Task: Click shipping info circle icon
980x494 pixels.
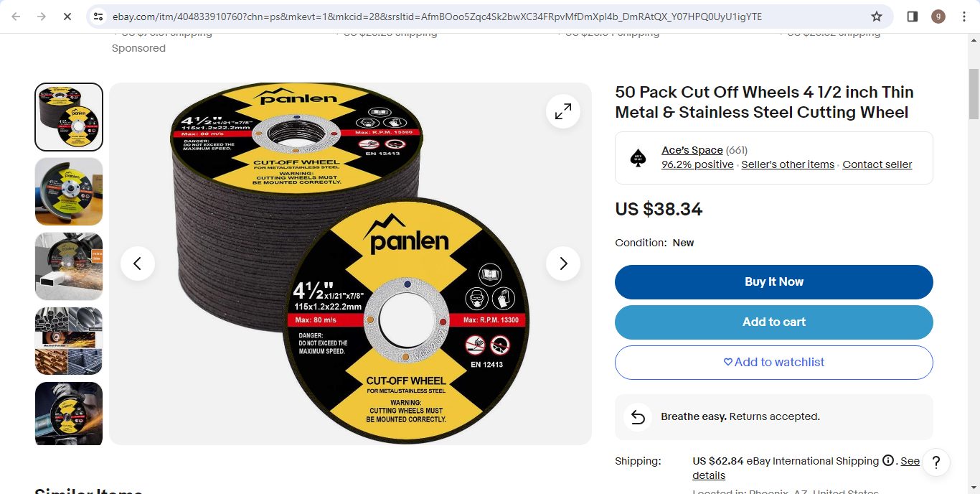Action: [x=888, y=461]
